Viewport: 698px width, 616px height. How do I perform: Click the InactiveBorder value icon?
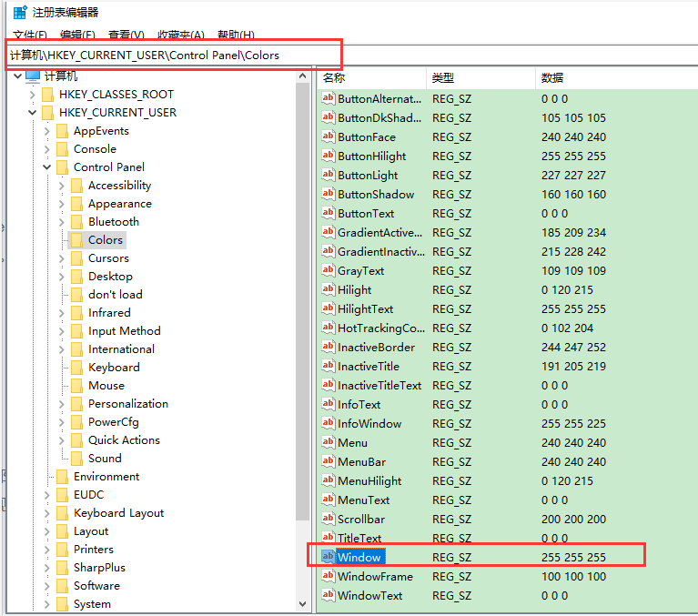pos(329,347)
